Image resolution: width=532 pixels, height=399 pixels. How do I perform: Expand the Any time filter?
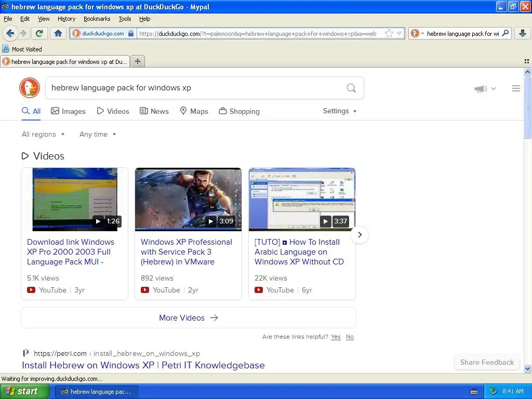(x=98, y=134)
